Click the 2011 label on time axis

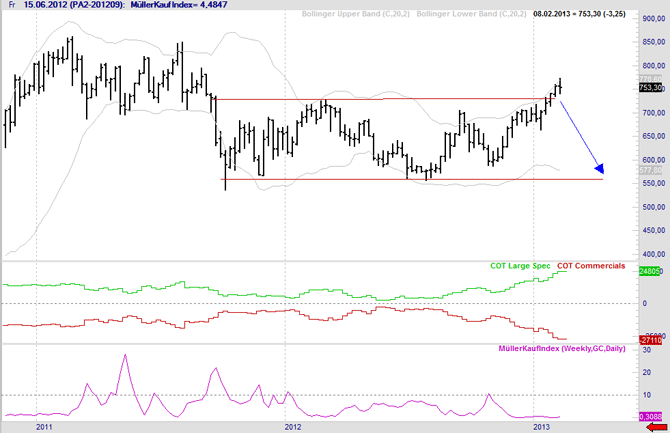point(44,426)
